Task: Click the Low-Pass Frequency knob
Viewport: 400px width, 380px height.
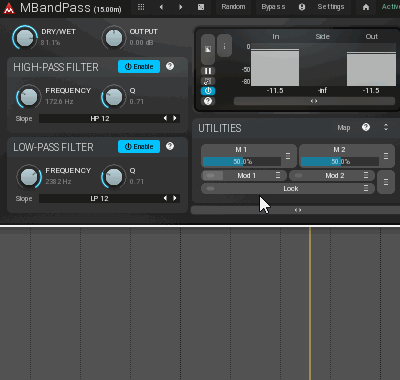Action: [29, 177]
